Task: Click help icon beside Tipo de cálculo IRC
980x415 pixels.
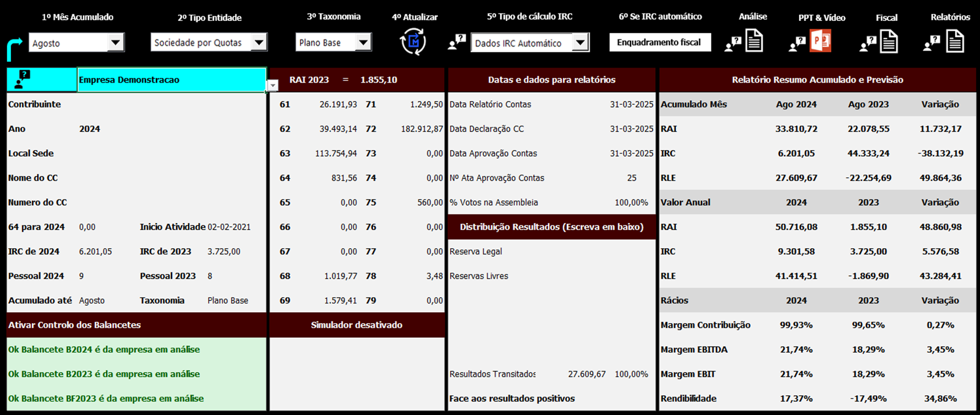Action: pyautogui.click(x=457, y=42)
